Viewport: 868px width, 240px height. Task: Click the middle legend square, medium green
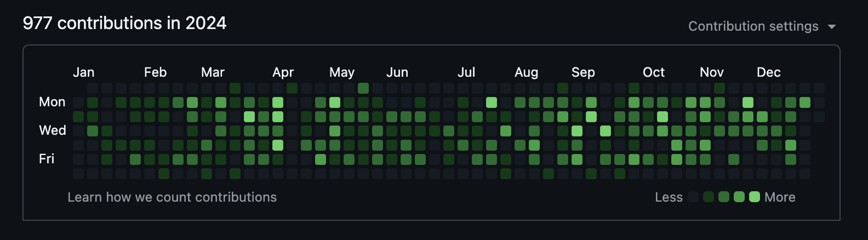pos(724,197)
